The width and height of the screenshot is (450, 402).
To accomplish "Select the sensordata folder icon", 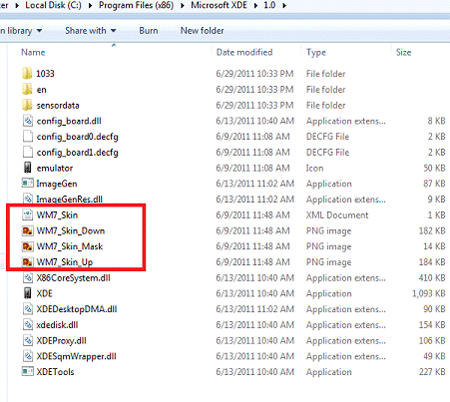I will coord(27,105).
